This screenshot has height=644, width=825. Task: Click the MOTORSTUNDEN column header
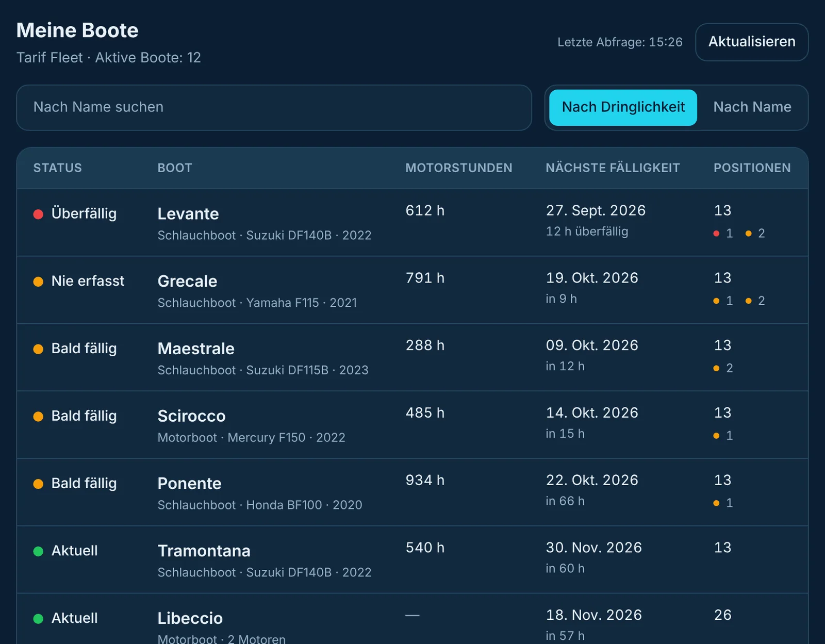[x=458, y=168]
